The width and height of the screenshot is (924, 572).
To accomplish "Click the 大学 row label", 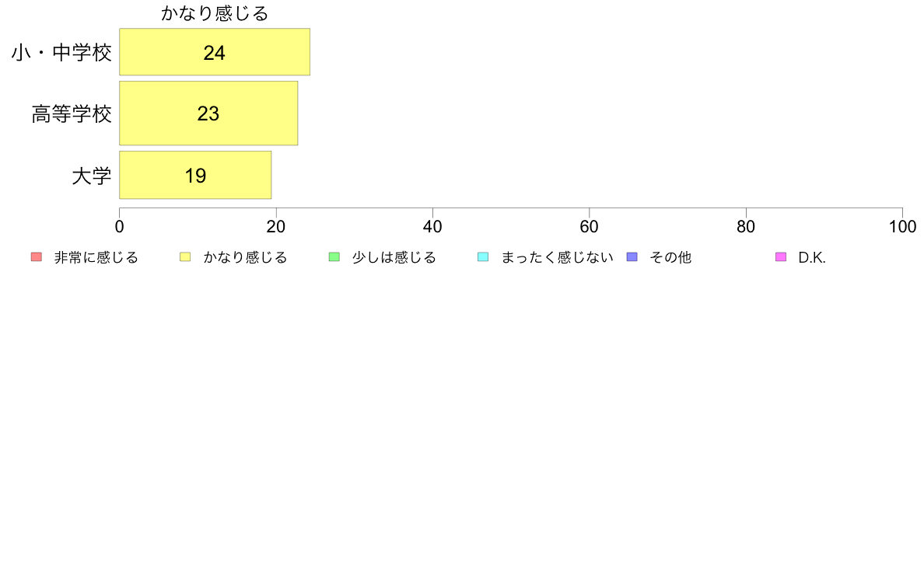I will coord(91,176).
